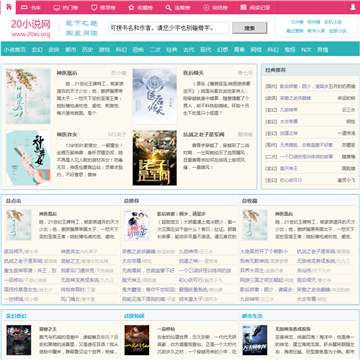The height and width of the screenshot is (360, 360).
Task: Select the 青春 category tab
Action: 239,50
